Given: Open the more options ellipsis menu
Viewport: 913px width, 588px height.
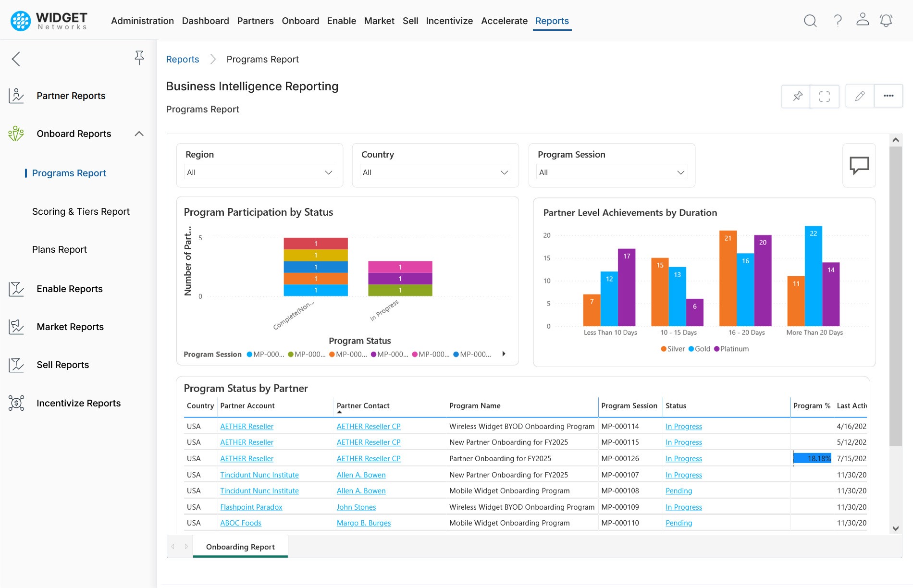Looking at the screenshot, I should tap(888, 96).
